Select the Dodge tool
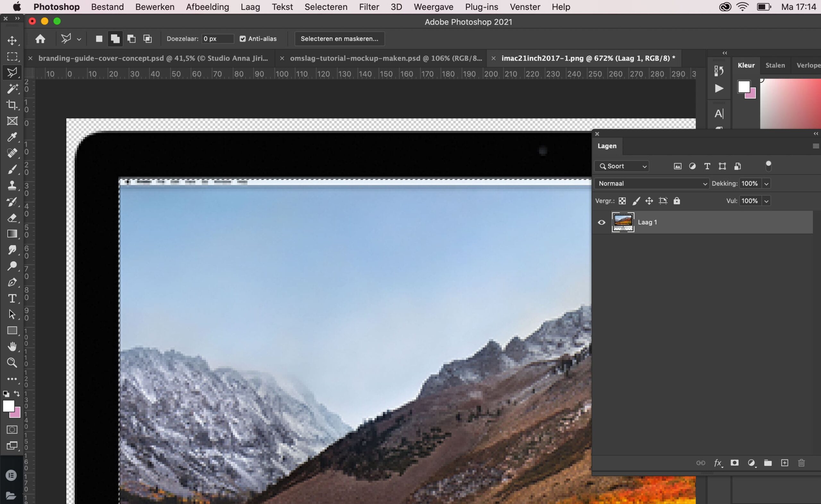 coord(12,266)
